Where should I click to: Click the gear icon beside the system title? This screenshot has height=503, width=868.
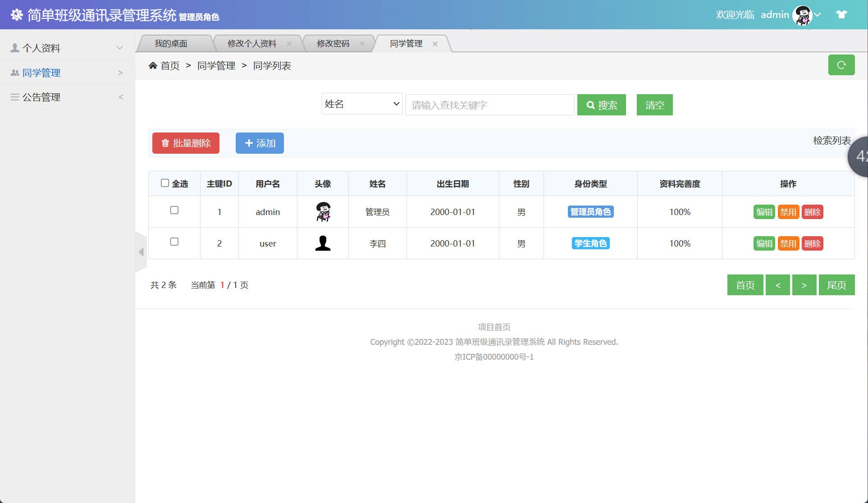17,14
